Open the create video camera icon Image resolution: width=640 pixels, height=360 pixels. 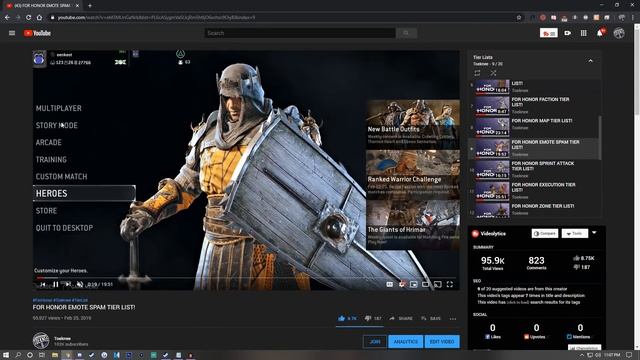[567, 33]
